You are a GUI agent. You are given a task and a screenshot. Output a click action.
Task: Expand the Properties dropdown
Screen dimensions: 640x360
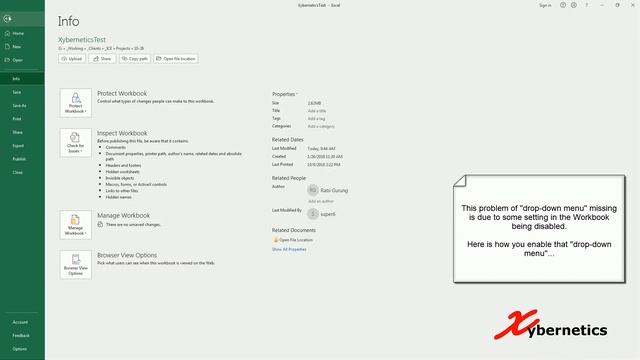285,94
